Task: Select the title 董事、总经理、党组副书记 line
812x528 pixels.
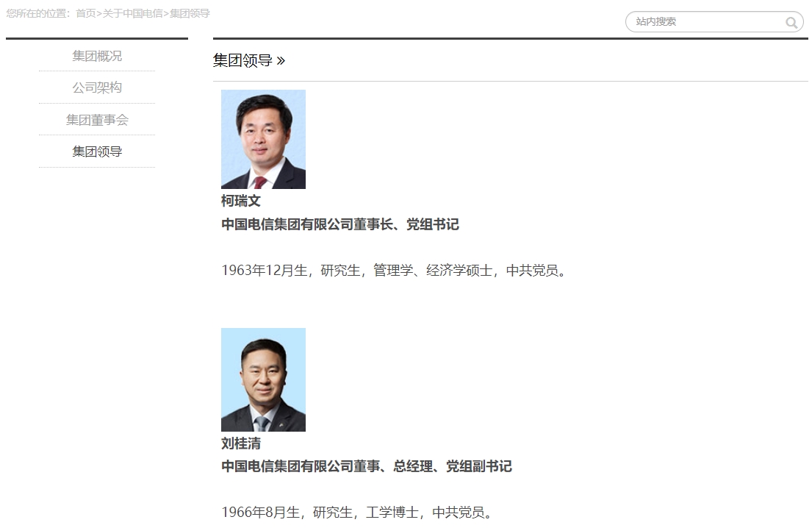Action: point(367,466)
